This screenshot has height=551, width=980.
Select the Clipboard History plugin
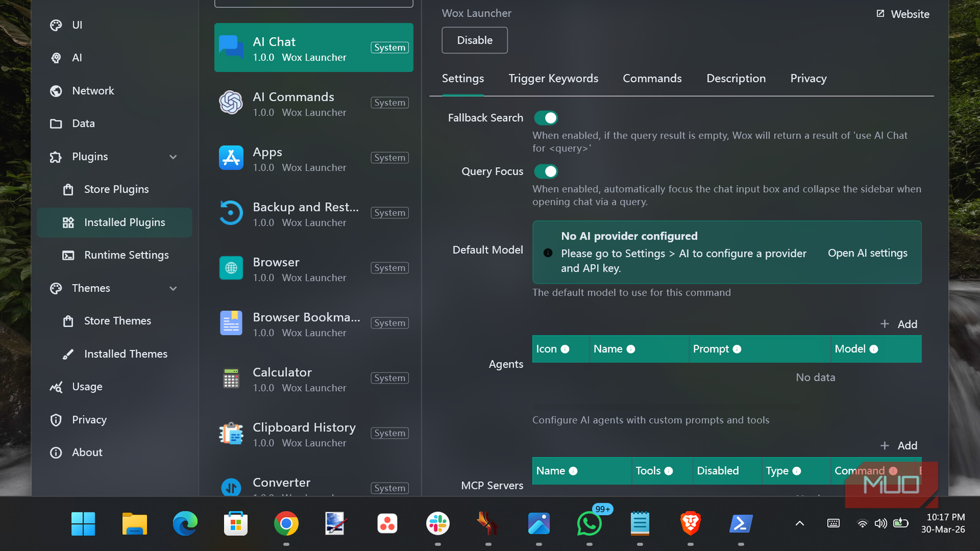pyautogui.click(x=314, y=433)
